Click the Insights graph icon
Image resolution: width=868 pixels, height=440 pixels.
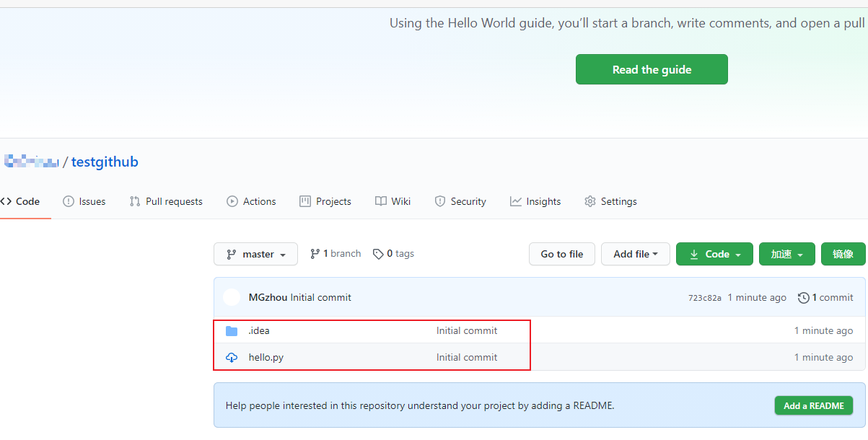516,201
